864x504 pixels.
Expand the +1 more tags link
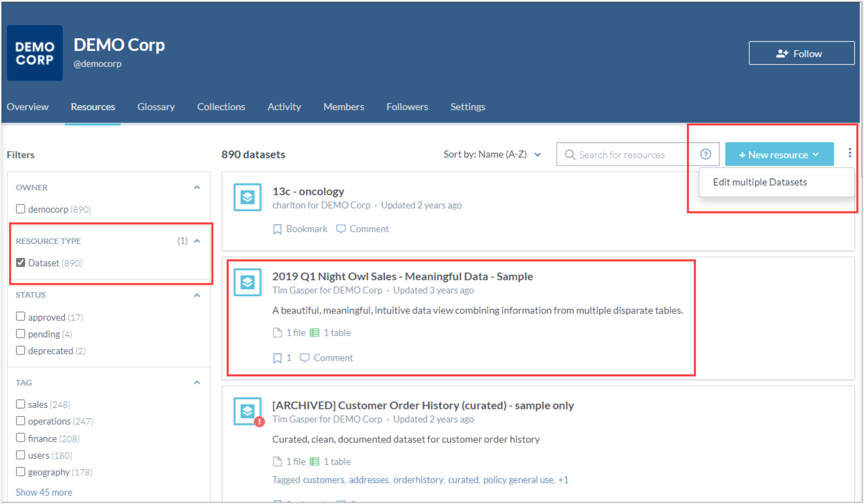point(563,480)
